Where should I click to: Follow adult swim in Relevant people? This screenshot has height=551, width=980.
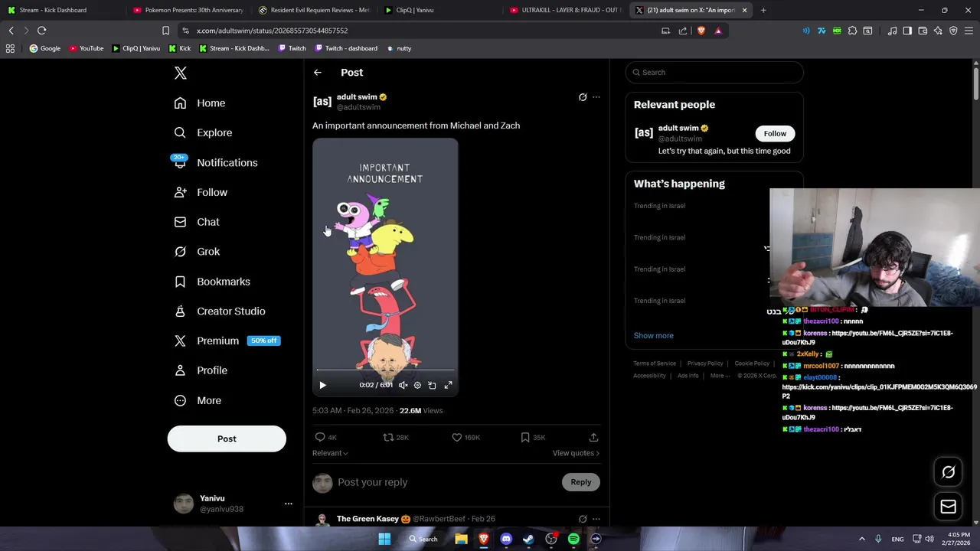(775, 133)
